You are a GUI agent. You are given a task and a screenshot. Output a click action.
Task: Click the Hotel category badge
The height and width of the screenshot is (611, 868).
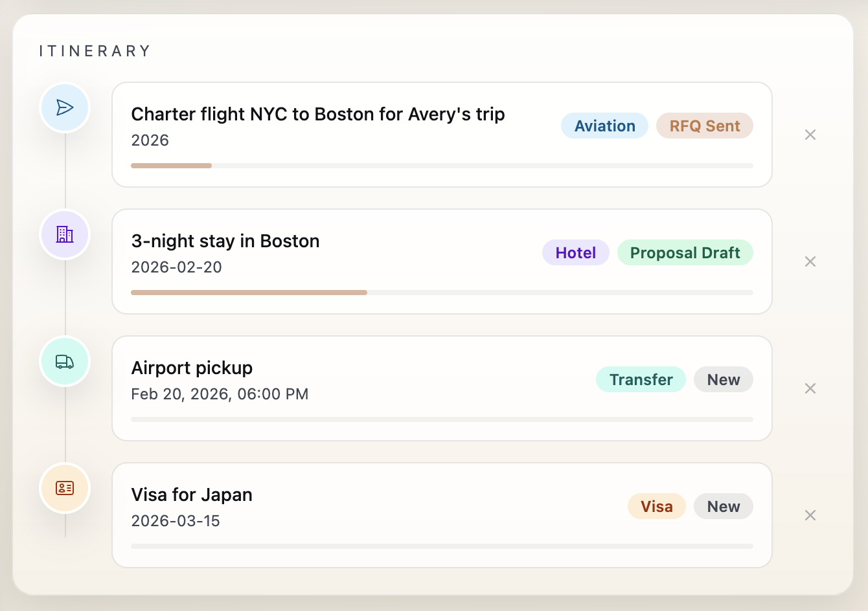click(x=575, y=252)
